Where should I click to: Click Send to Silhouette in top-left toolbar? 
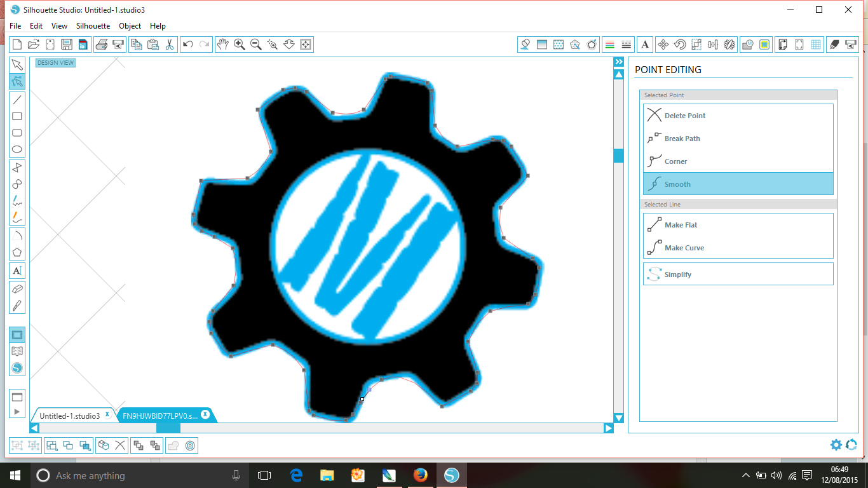coord(118,44)
